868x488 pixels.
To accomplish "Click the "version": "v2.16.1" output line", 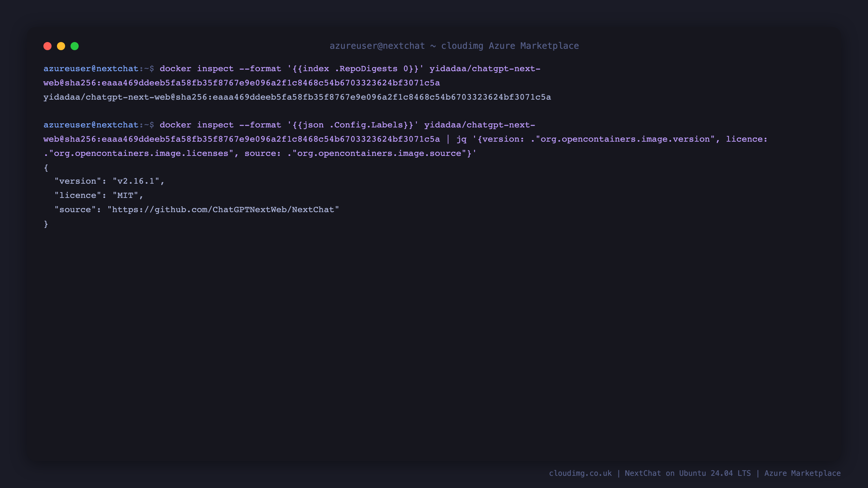I will coord(110,181).
